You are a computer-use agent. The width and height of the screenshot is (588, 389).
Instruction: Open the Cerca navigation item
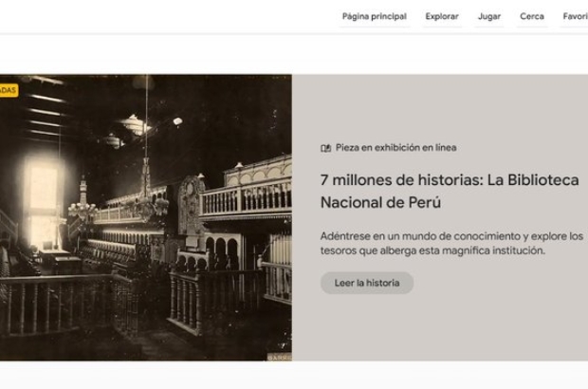(531, 16)
